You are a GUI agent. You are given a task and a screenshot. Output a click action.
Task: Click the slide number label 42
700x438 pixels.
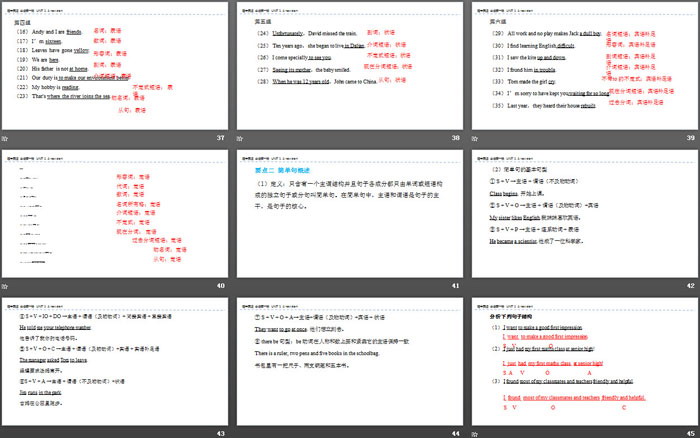[691, 286]
